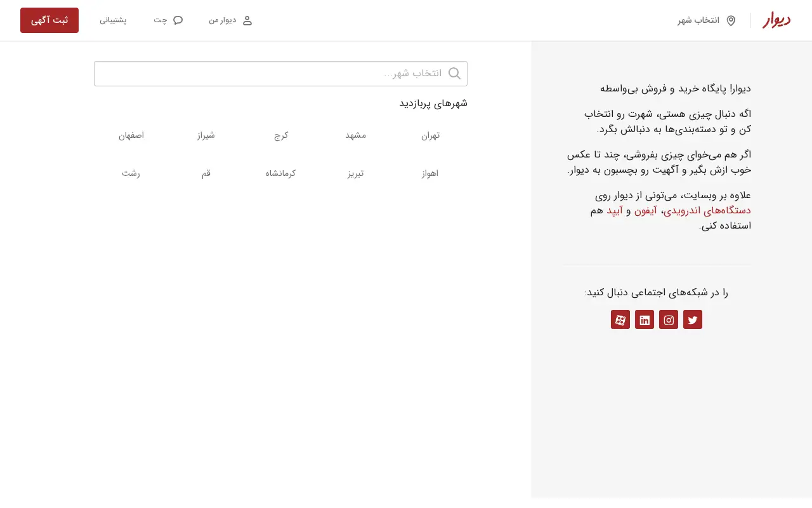812x508 pixels.
Task: Open the Android devices (دستگاه‌های اندرویدی) link
Action: pyautogui.click(x=707, y=211)
